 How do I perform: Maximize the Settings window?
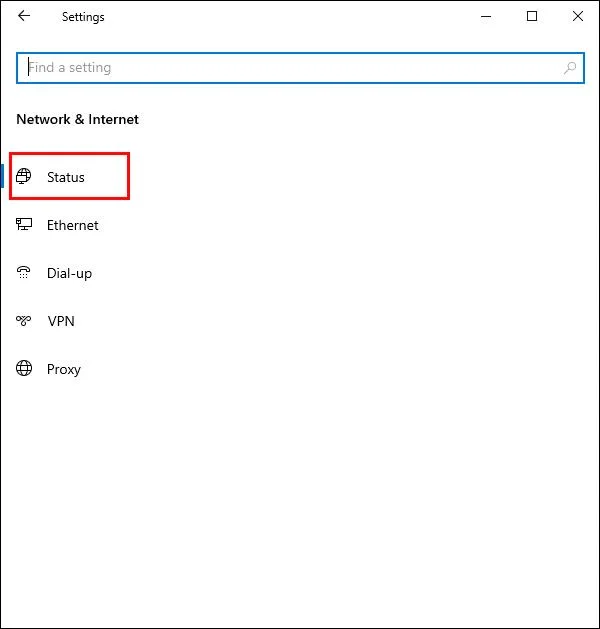pos(532,16)
